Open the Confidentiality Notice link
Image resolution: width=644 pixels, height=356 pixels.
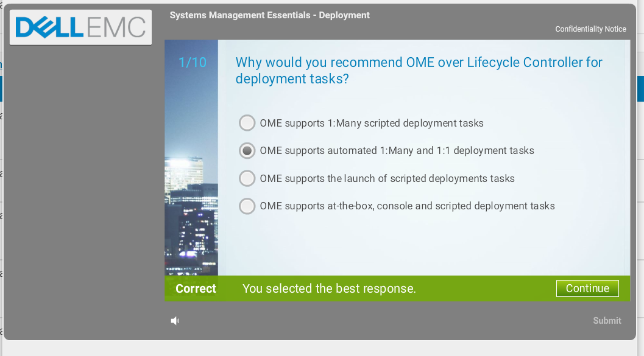pos(590,29)
